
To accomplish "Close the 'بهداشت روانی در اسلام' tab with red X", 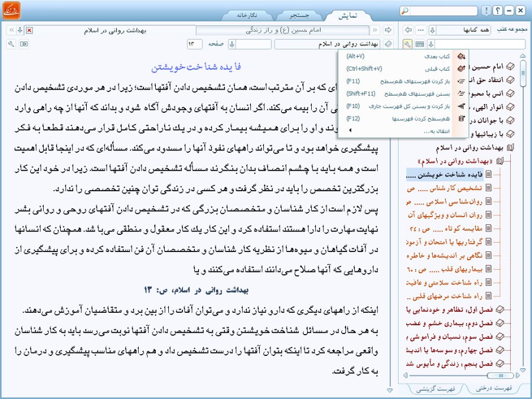I will click(x=30, y=31).
